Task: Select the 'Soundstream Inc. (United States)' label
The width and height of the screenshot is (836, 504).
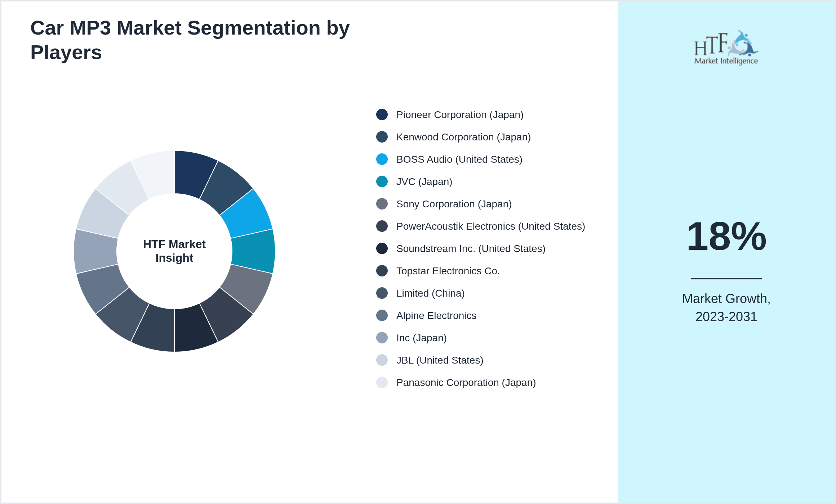Action: 471,249
